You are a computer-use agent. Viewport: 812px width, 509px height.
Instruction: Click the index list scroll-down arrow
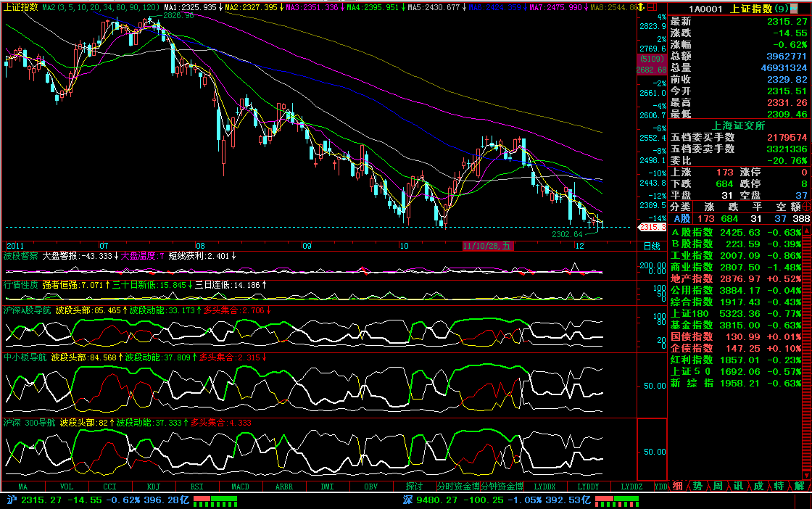[806, 474]
